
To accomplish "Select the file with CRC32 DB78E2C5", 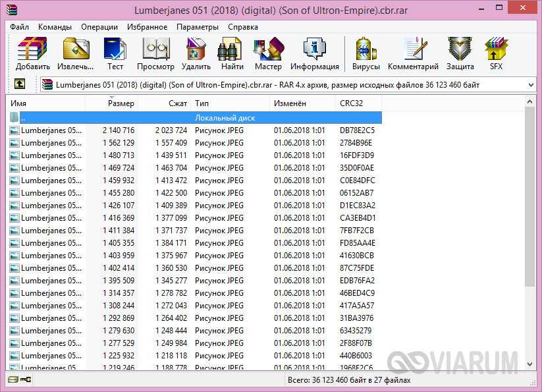I will point(46,130).
